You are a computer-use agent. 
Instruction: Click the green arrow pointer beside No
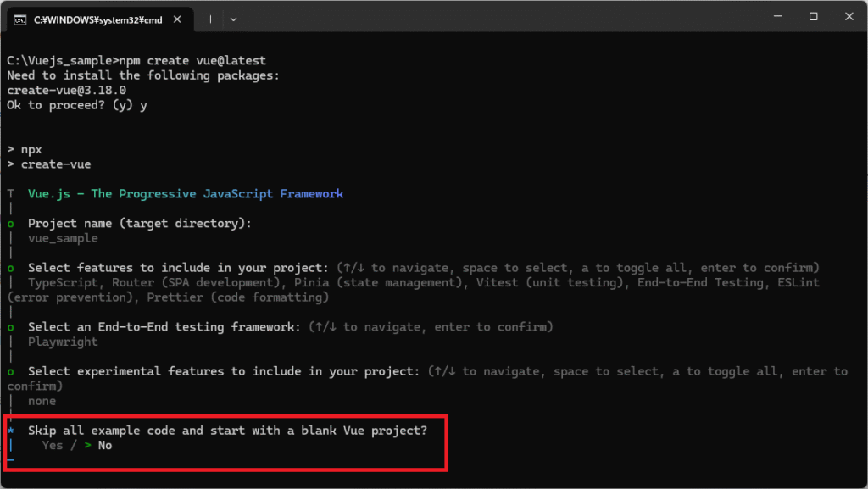coord(87,445)
